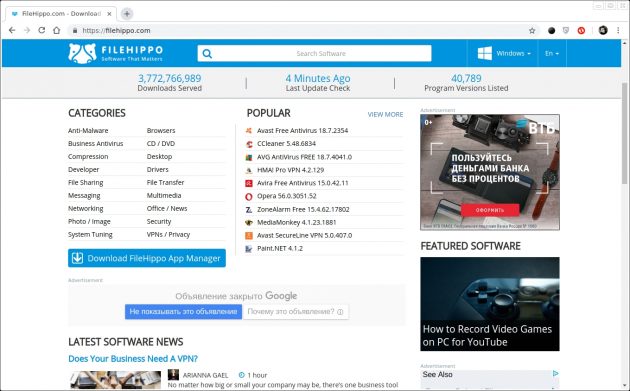Click the HMA! Pro VPN icon

pos(249,170)
